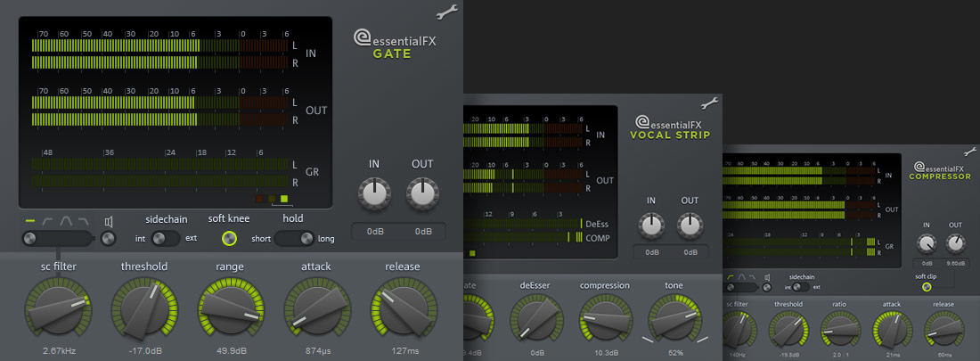Open the Compressor plugin wrench settings
980x361 pixels.
pyautogui.click(x=970, y=152)
